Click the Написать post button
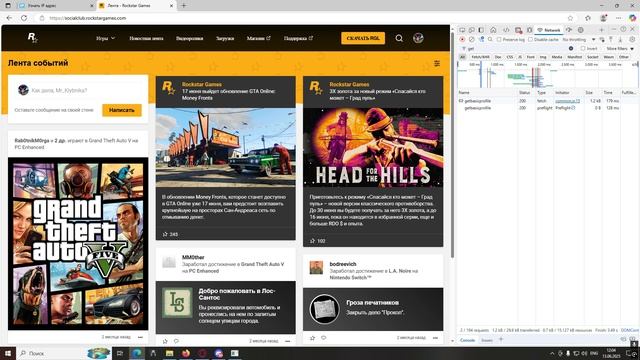640x360 pixels. point(122,110)
